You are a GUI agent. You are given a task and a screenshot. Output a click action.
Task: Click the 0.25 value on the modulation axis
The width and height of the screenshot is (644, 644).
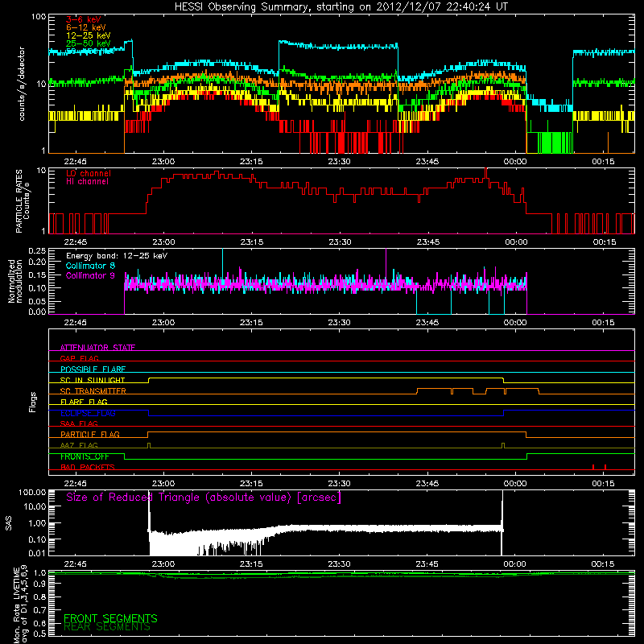[37, 251]
